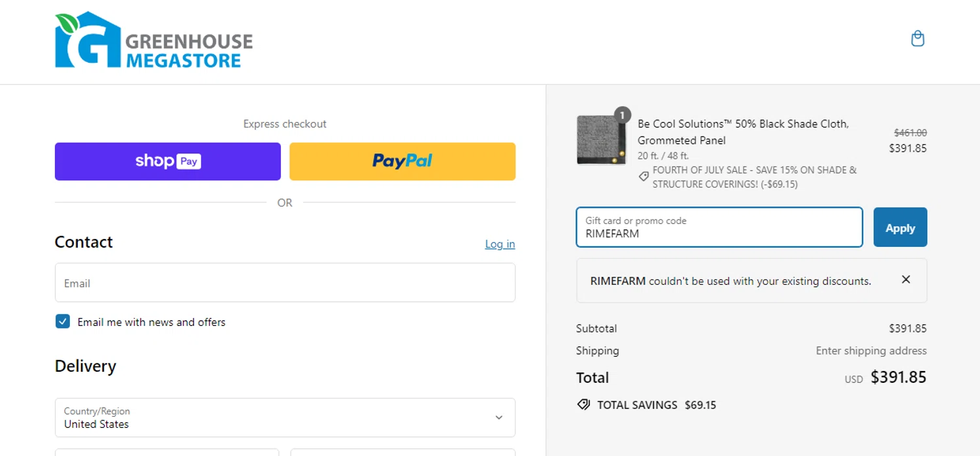Dismiss the RIMEFARM discount error message
Image resolution: width=980 pixels, height=456 pixels.
coord(906,280)
